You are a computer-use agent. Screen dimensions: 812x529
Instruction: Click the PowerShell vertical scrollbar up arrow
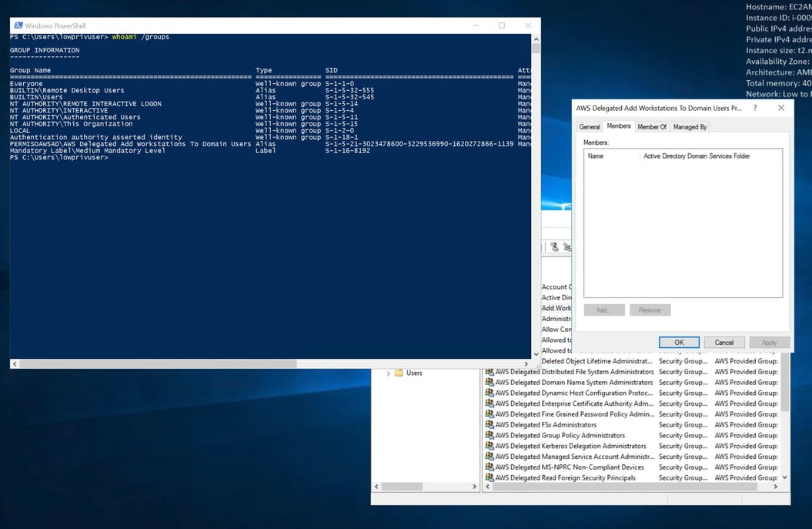tap(536, 39)
